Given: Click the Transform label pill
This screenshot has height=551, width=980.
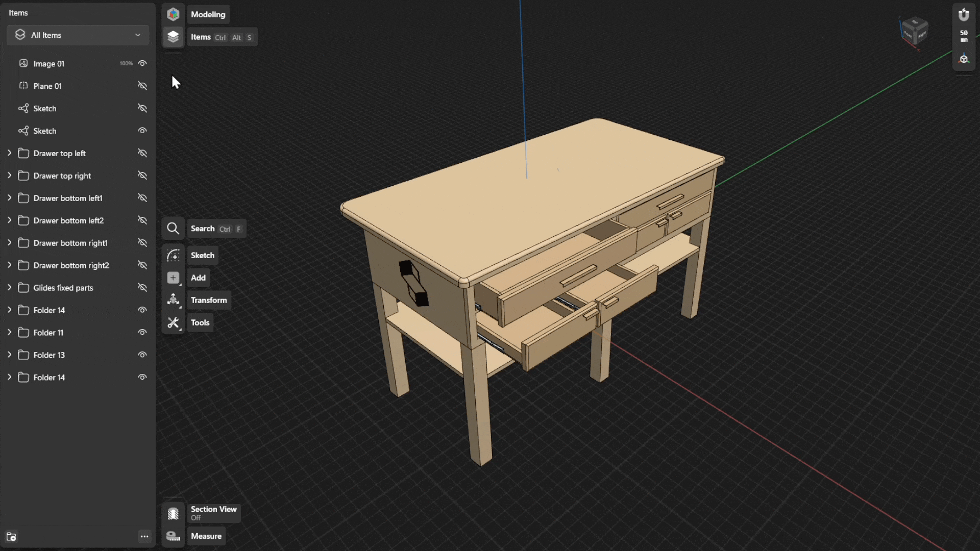Looking at the screenshot, I should pos(209,300).
